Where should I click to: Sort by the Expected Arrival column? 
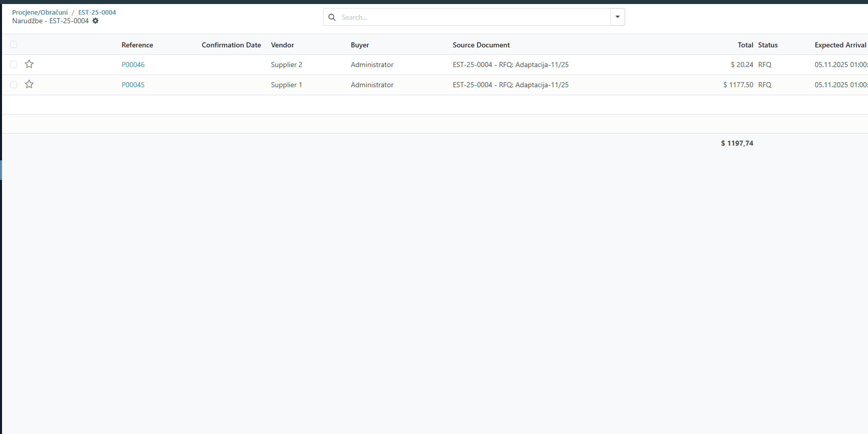840,45
